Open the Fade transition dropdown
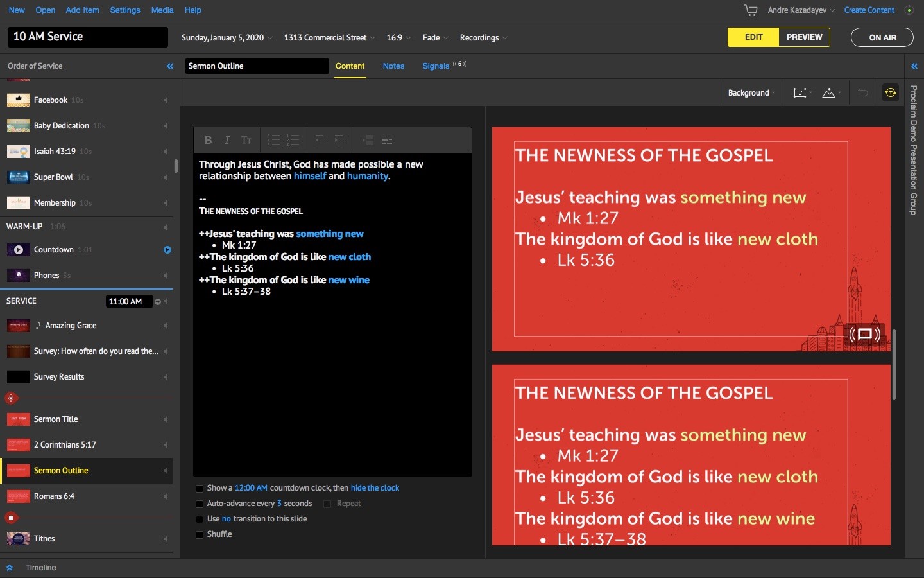 click(435, 38)
